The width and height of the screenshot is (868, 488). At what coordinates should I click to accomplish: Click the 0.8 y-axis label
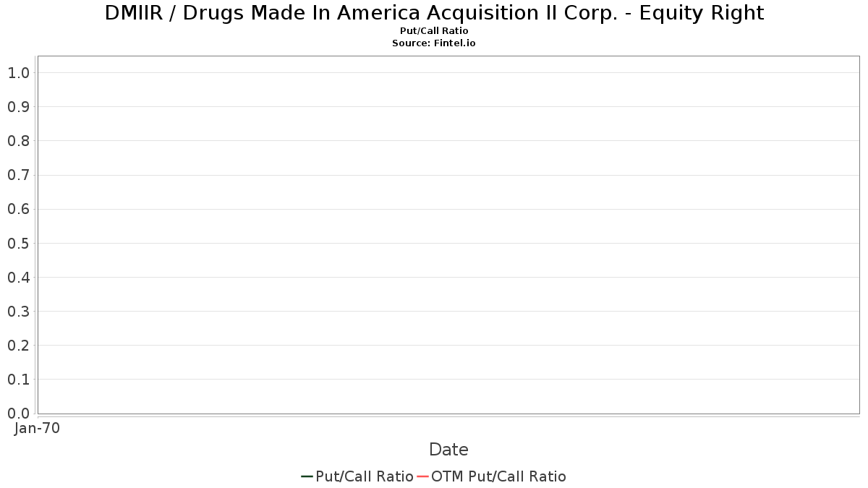[x=18, y=141]
